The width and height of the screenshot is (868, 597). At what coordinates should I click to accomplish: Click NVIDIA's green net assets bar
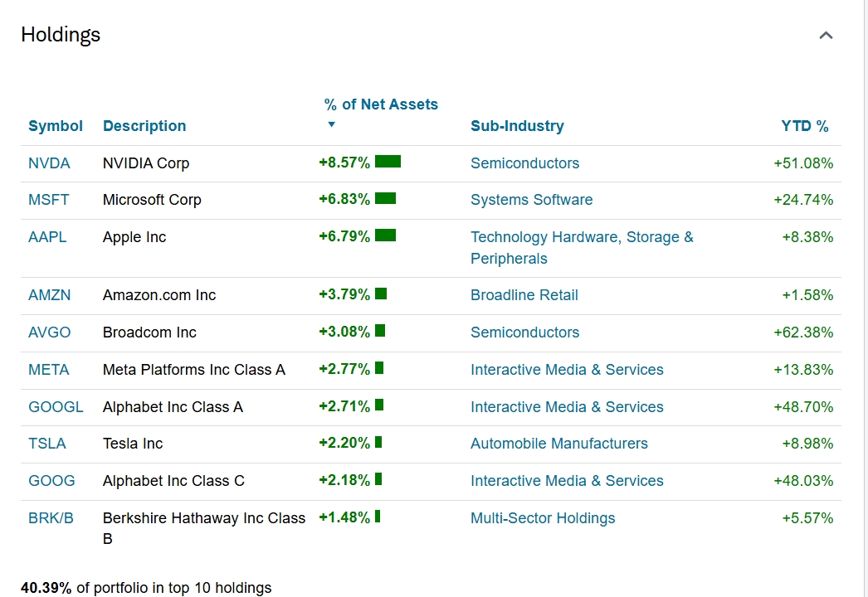pyautogui.click(x=388, y=162)
